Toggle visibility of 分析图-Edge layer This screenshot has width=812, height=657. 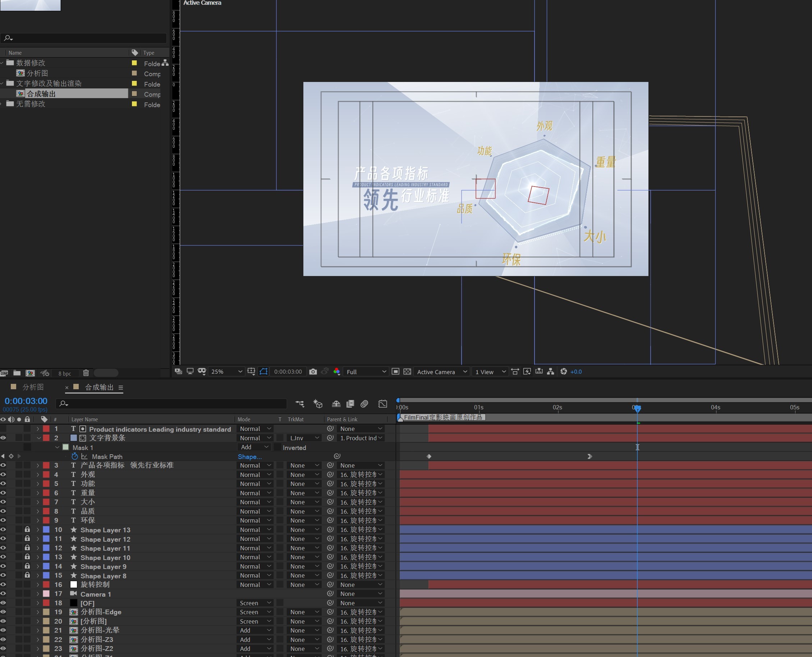[3, 612]
